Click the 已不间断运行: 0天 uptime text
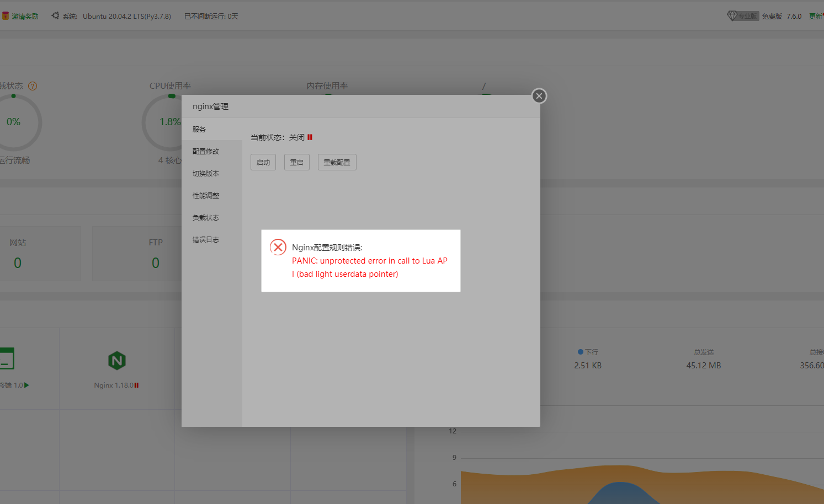Viewport: 824px width, 504px height. [211, 16]
